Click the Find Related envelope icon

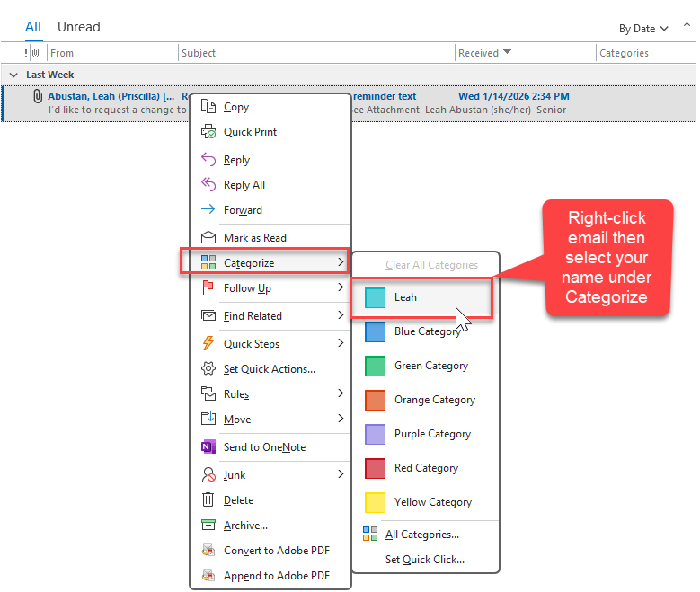coord(208,315)
